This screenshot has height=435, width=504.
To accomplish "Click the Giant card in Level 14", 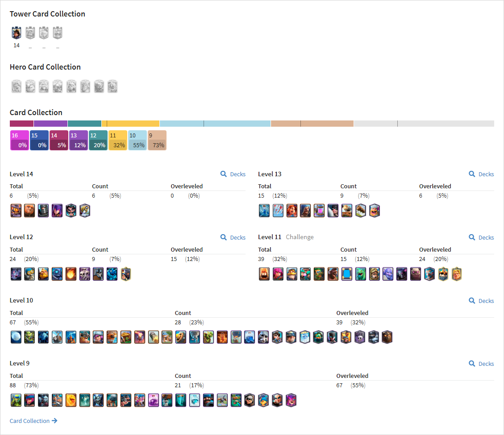I will click(x=29, y=211).
